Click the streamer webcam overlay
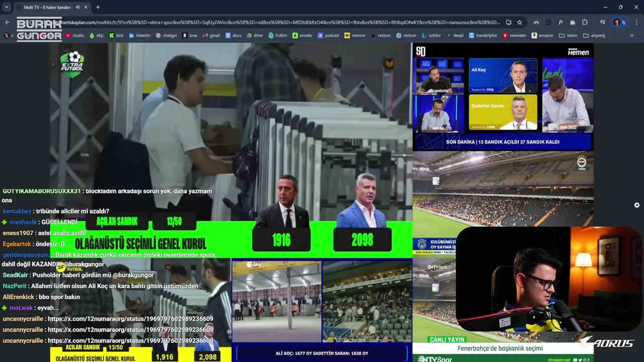The image size is (644, 362). [549, 279]
